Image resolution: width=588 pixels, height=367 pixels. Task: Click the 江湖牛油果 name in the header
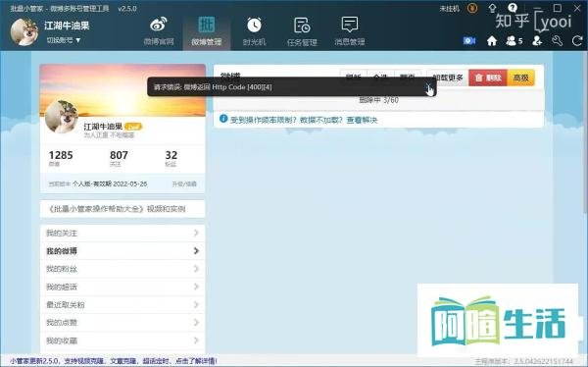[x=67, y=26]
